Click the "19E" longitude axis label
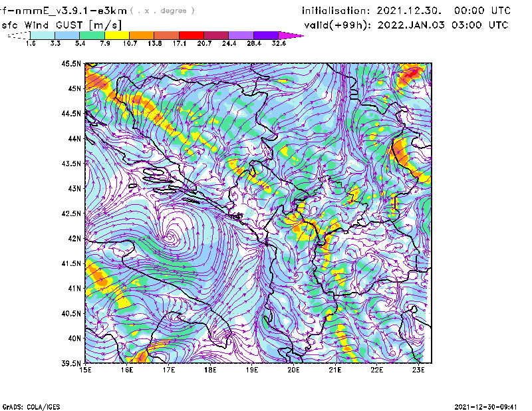532x411 pixels. (252, 370)
